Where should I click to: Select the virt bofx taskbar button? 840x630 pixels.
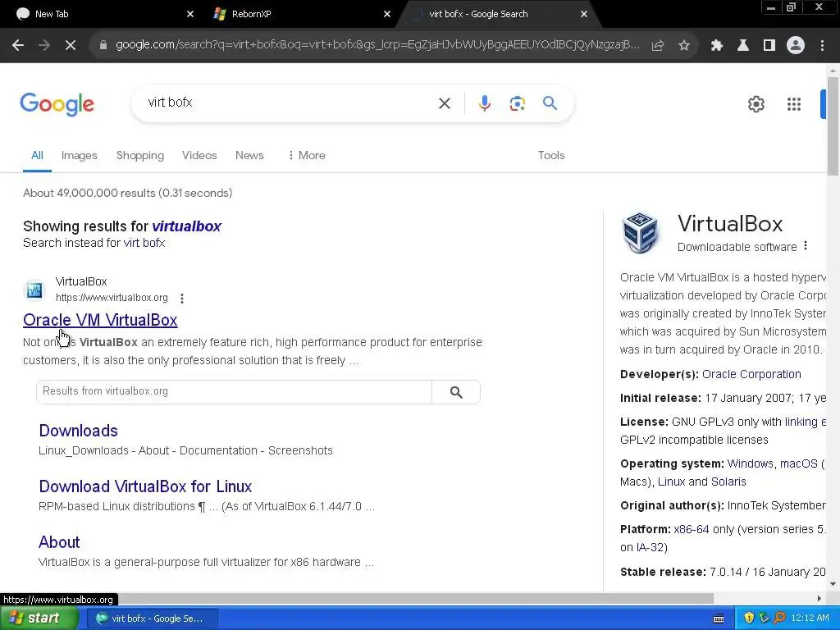tap(152, 619)
